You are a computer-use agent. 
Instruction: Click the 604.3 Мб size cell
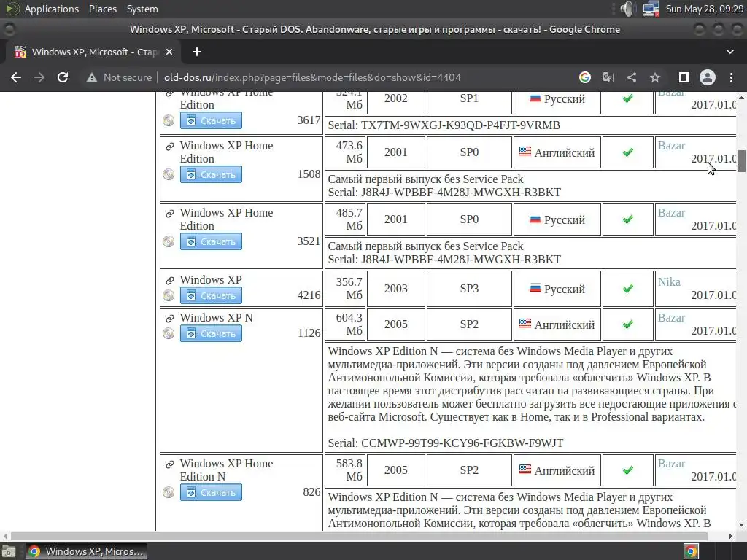(x=345, y=324)
